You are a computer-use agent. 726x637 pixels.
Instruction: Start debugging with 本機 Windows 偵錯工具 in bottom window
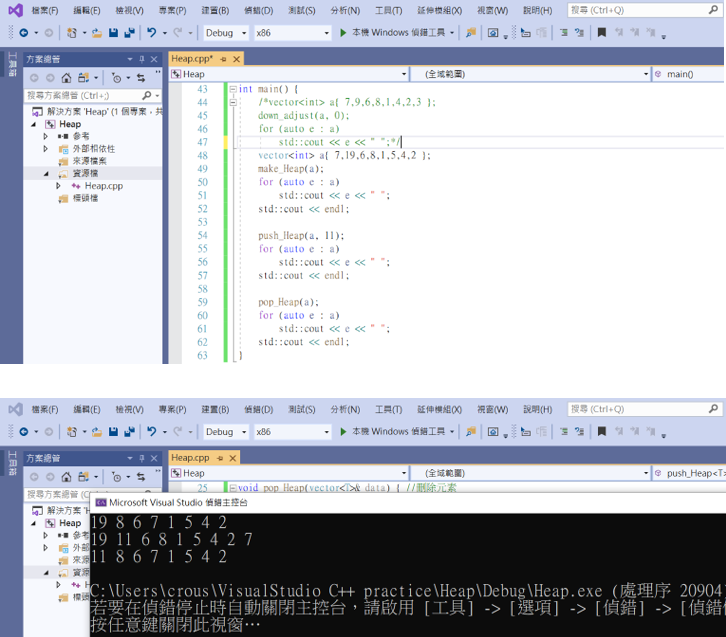click(392, 431)
